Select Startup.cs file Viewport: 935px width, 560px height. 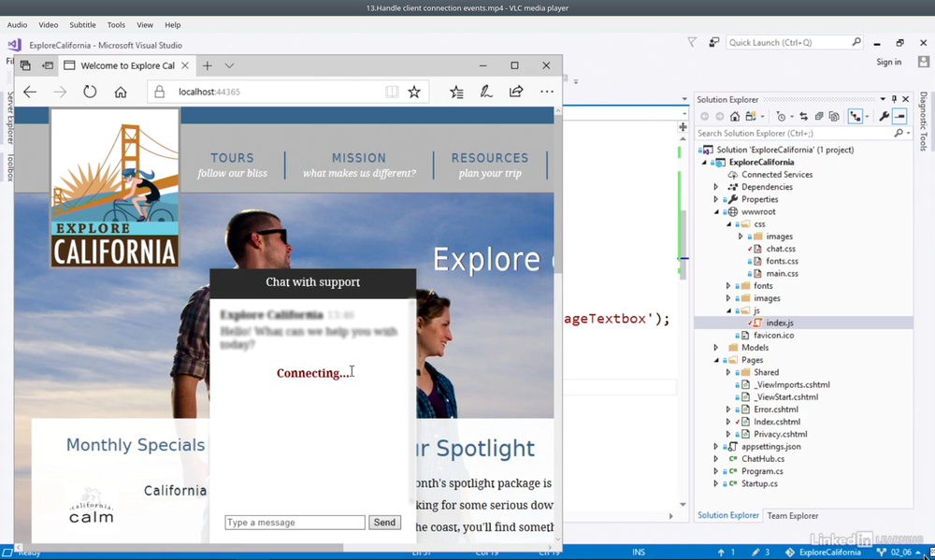[759, 483]
